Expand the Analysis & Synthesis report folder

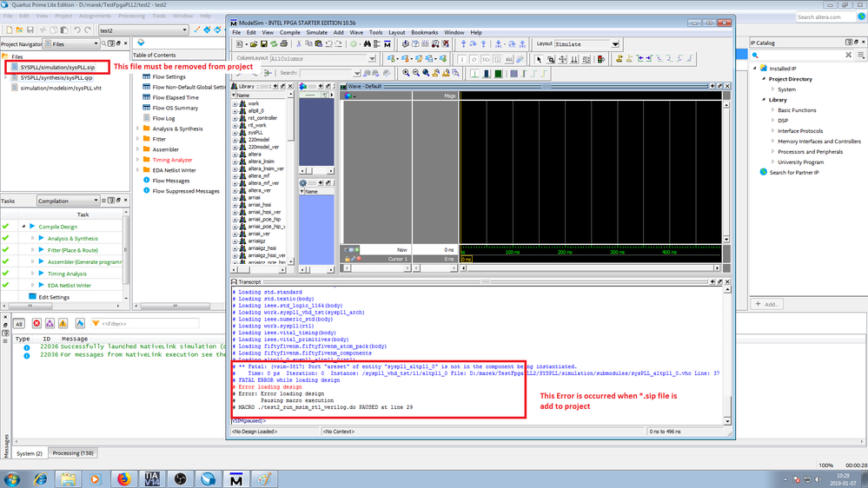click(x=137, y=129)
